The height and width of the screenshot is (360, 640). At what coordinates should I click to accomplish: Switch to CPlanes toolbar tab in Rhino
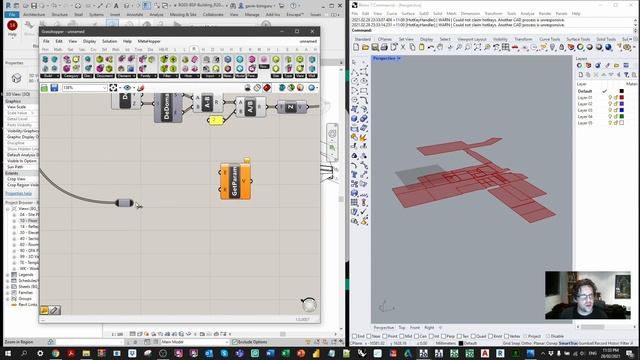(x=384, y=39)
